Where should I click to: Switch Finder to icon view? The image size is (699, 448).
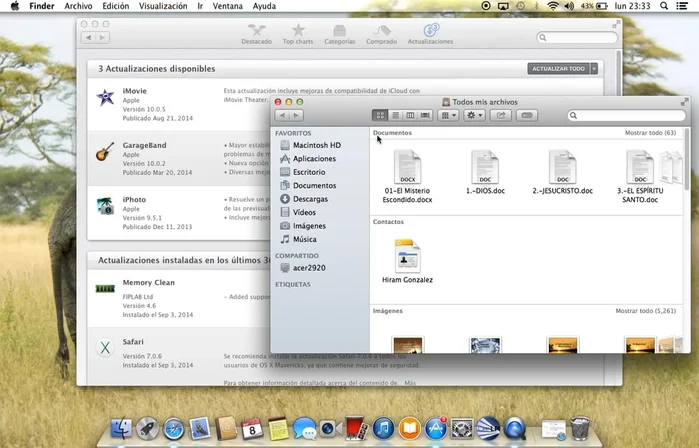[380, 115]
